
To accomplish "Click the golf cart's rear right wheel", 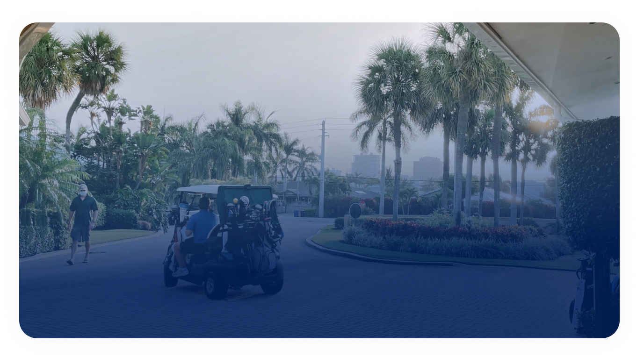I will pyautogui.click(x=272, y=280).
